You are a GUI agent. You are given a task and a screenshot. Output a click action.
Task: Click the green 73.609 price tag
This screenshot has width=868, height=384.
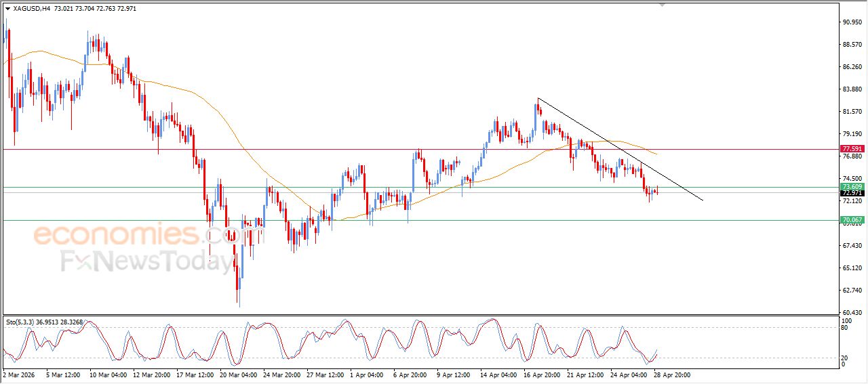(852, 187)
